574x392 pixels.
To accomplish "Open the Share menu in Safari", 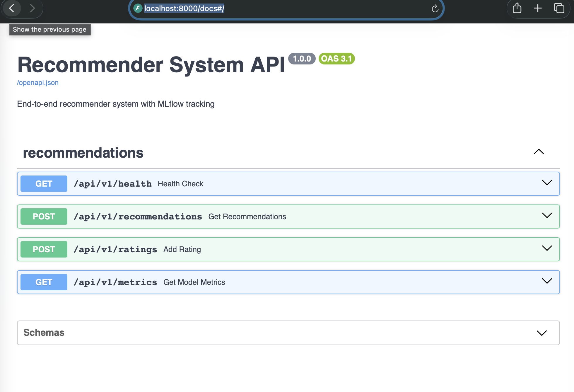I will (517, 8).
